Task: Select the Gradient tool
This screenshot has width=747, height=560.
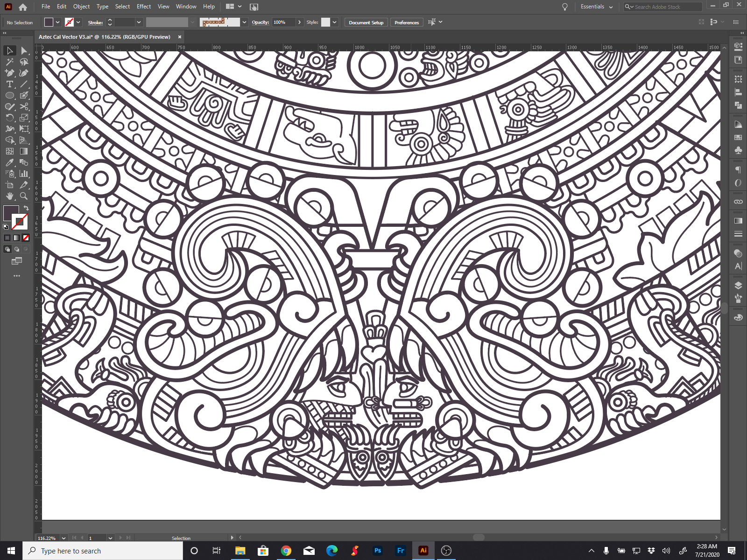Action: tap(24, 151)
